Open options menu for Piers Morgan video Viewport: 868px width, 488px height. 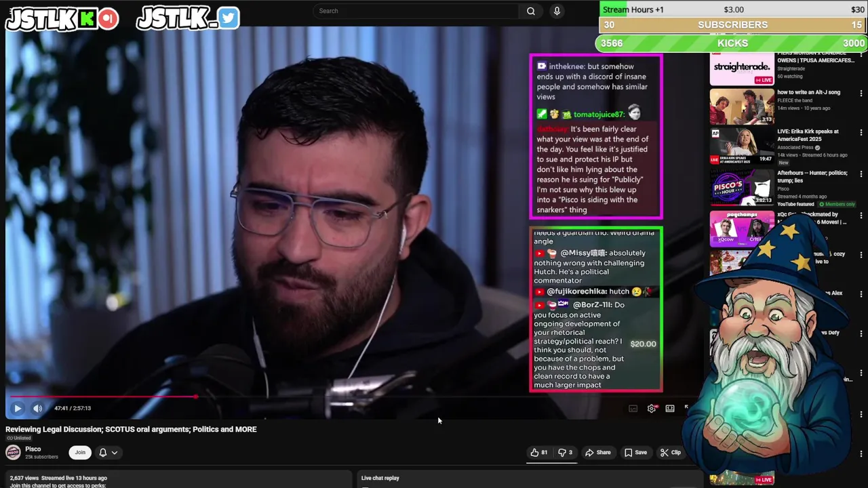pos(861,56)
